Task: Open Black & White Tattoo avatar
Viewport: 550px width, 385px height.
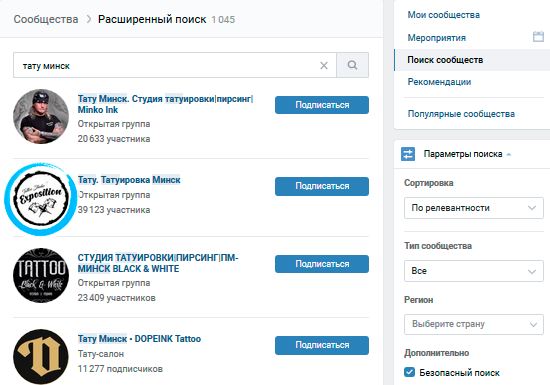Action: (41, 276)
